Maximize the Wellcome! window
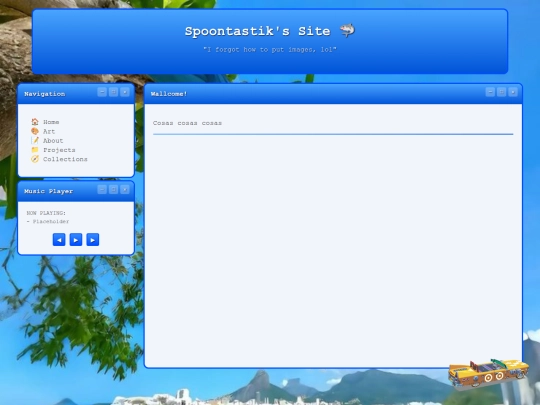The width and height of the screenshot is (540, 405). (501, 92)
